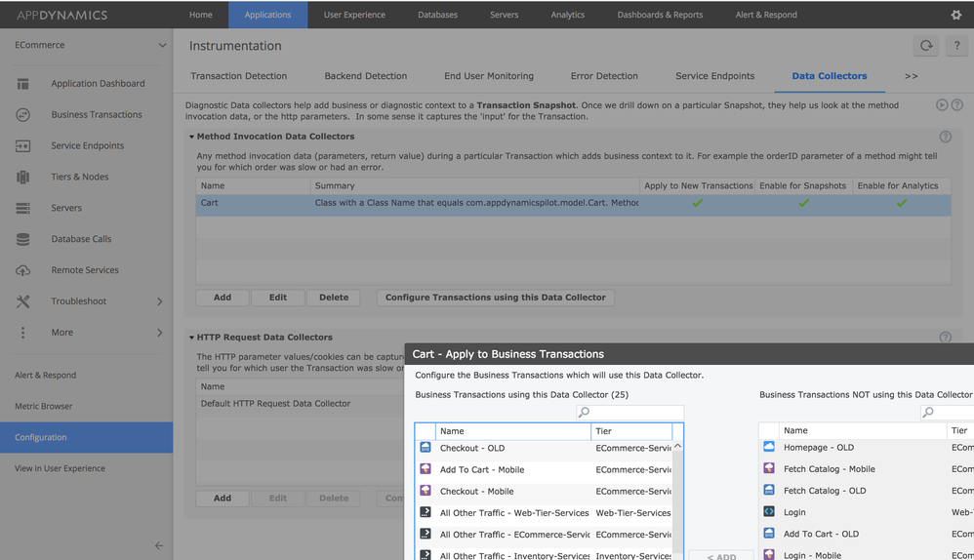Click Configure Transactions using this Data Collector

[495, 298]
